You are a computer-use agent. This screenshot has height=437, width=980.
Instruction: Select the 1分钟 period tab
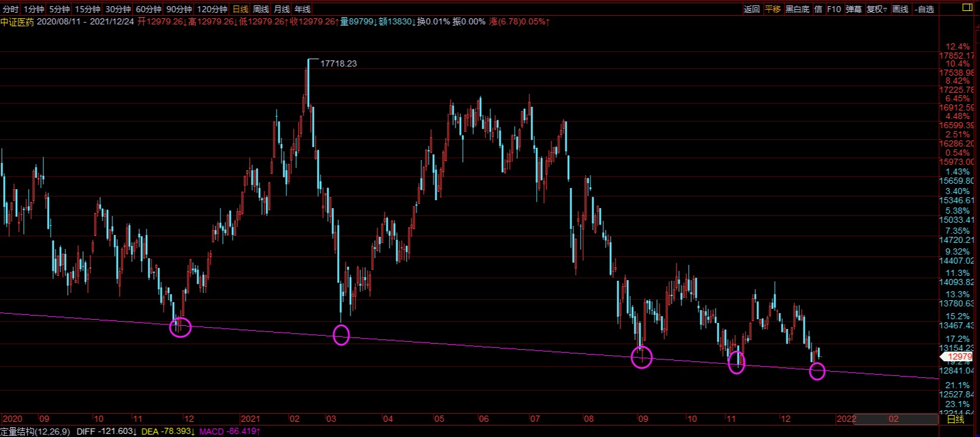click(x=34, y=9)
